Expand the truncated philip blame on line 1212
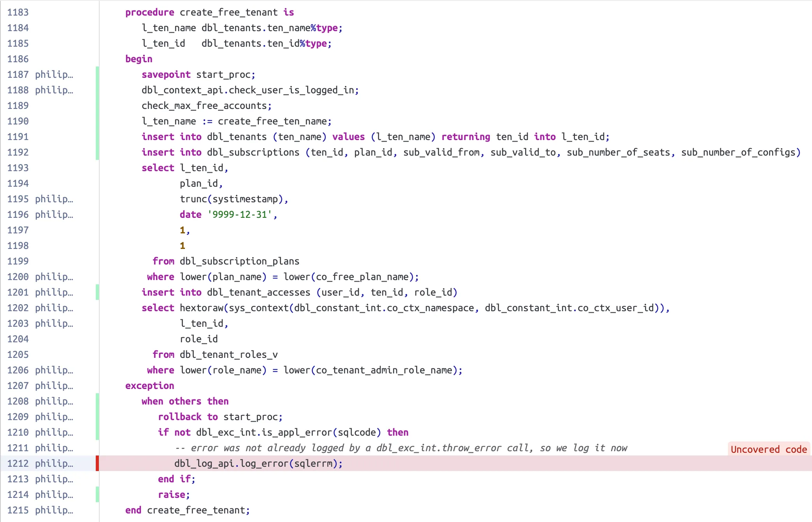This screenshot has width=812, height=522. pos(54,463)
